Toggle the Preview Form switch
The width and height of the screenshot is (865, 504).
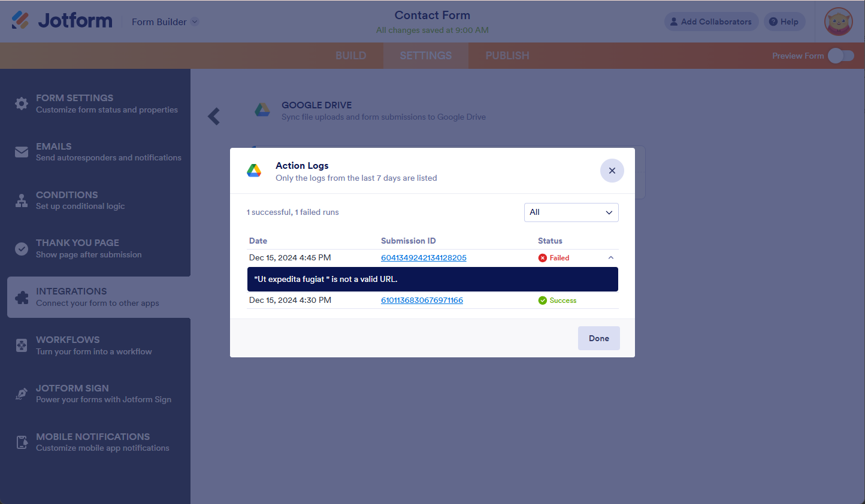tap(841, 56)
